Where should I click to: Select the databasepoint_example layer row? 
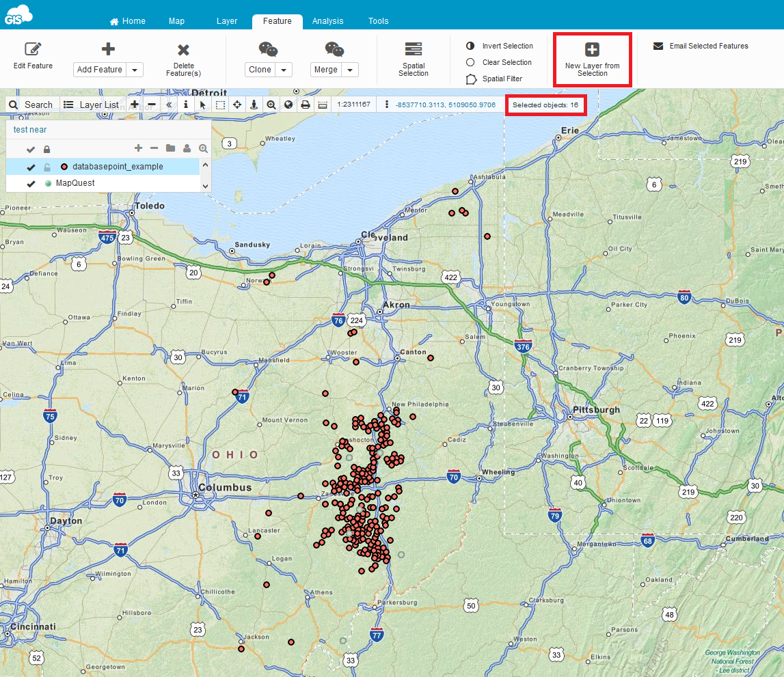[x=103, y=167]
